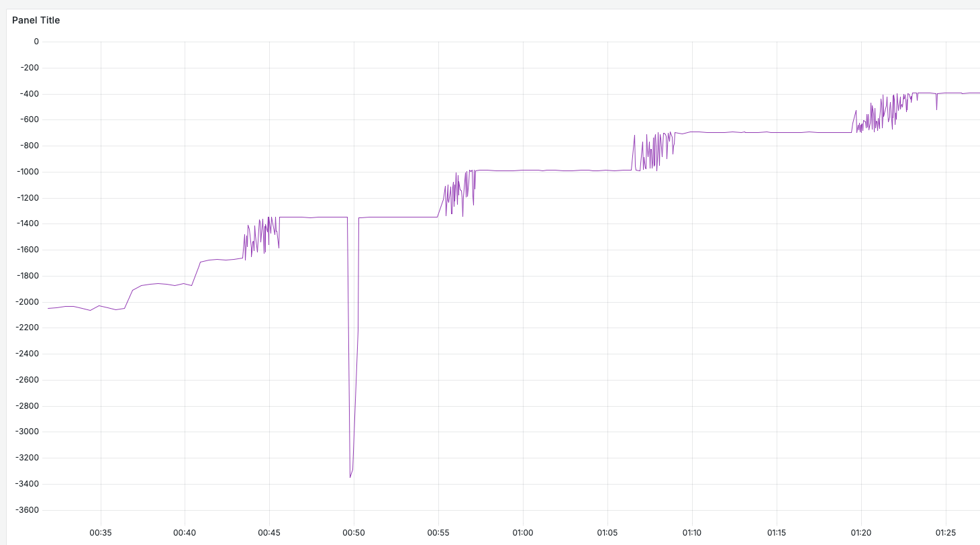Viewport: 980px width, 545px height.
Task: Select the 00:55 x-axis label
Action: 438,533
